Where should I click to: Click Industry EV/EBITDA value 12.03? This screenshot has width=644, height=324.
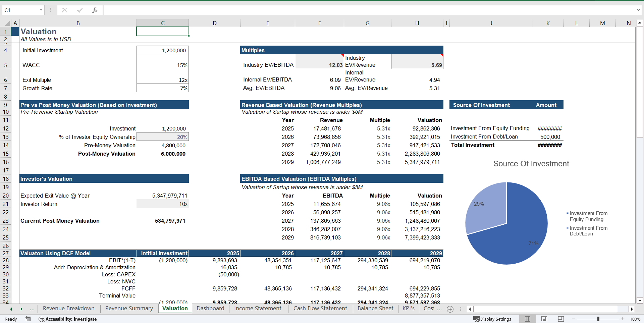click(319, 62)
